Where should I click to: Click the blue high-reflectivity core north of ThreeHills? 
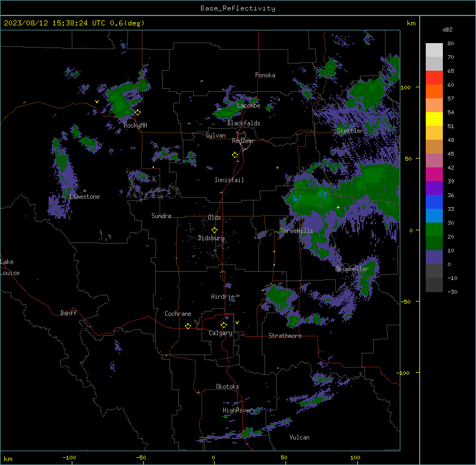click(x=322, y=194)
